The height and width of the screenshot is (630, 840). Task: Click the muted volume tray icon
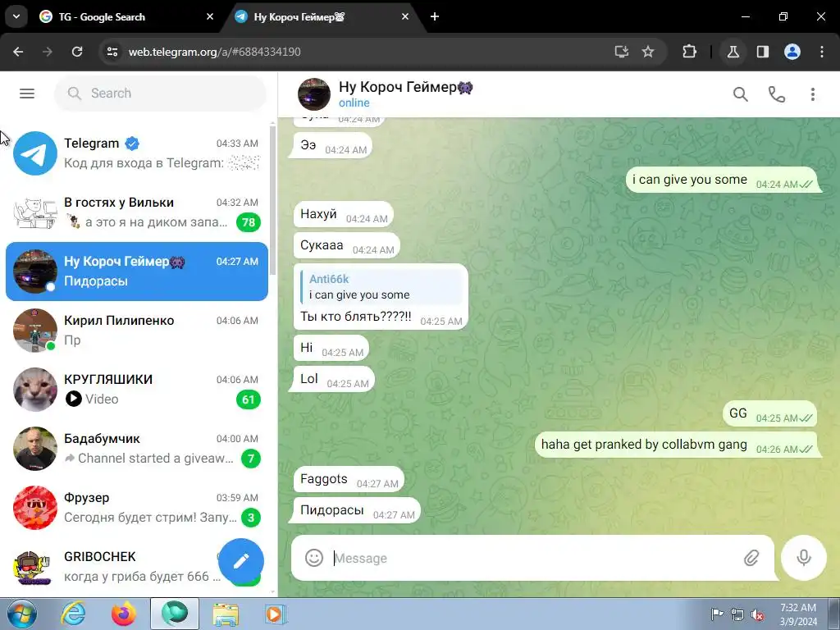coord(757,614)
